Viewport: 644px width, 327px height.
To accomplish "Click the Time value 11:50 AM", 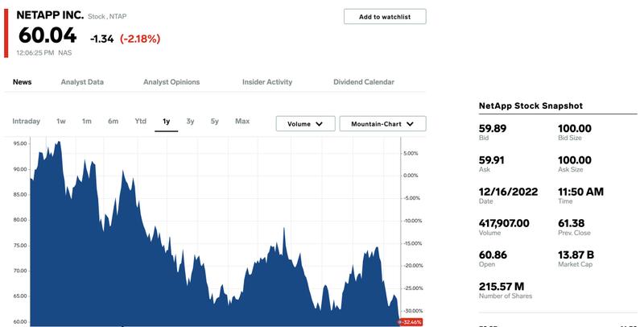I will [x=580, y=192].
